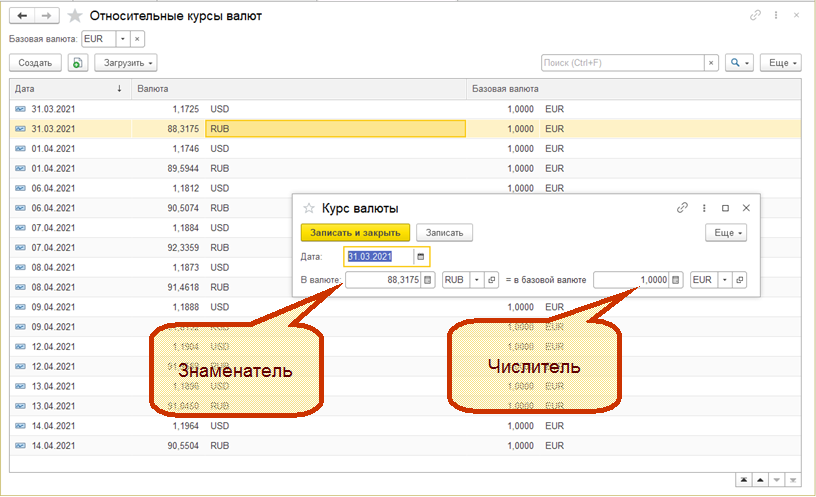Click the green refresh icon next to Создать
Screen dimensions: 816x497
(78, 63)
